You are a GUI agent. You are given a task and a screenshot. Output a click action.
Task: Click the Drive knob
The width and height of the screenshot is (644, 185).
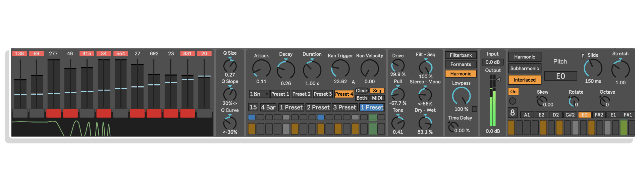(x=398, y=66)
